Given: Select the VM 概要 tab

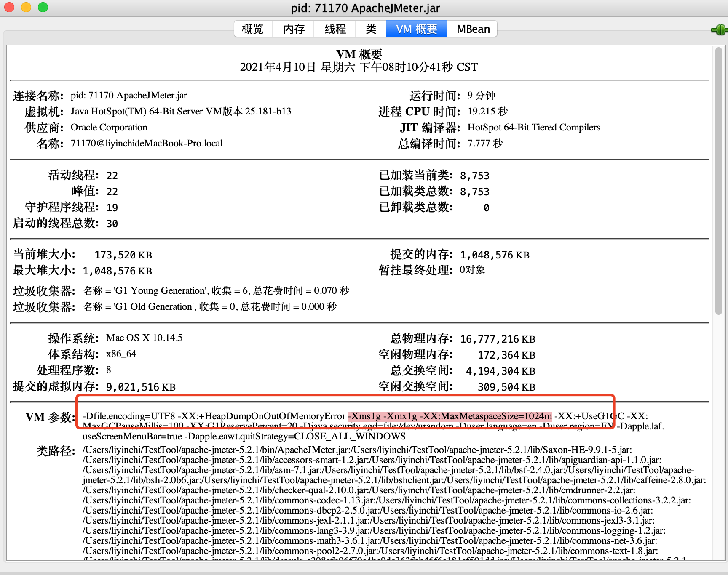Looking at the screenshot, I should pos(416,29).
